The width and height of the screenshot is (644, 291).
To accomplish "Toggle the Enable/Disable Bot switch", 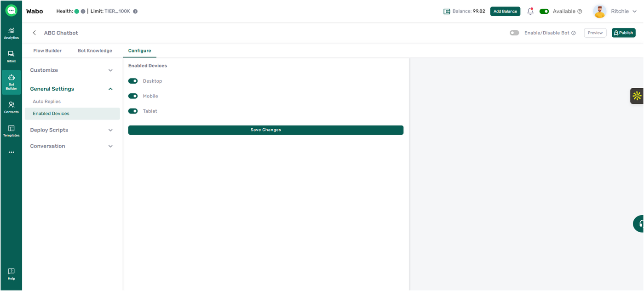I will (x=514, y=33).
